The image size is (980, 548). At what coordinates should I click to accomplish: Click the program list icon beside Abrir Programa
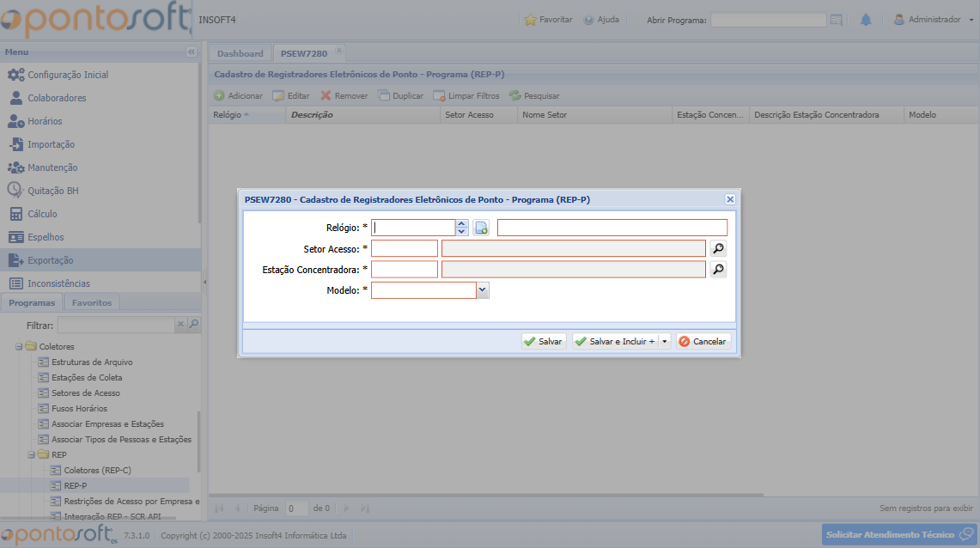(x=837, y=20)
